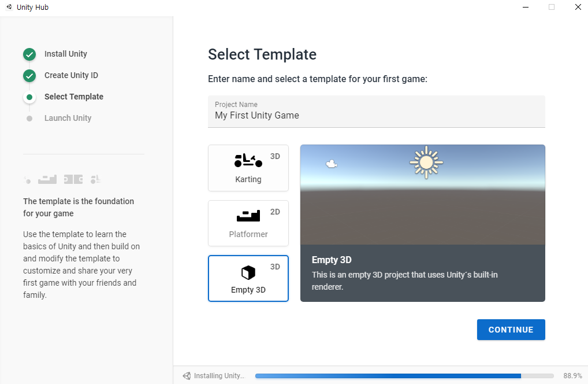Click the Unity Hub title bar logo
The image size is (588, 384).
[x=9, y=7]
